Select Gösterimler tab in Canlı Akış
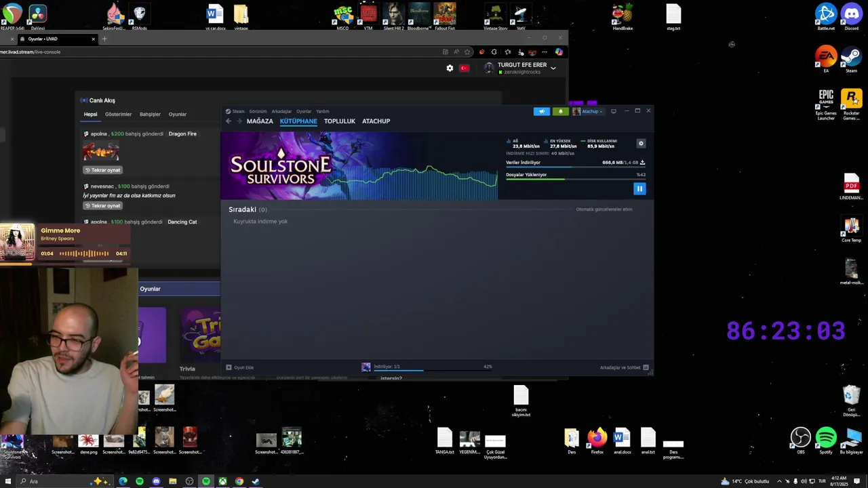Screen dimensions: 868x488 118,115
